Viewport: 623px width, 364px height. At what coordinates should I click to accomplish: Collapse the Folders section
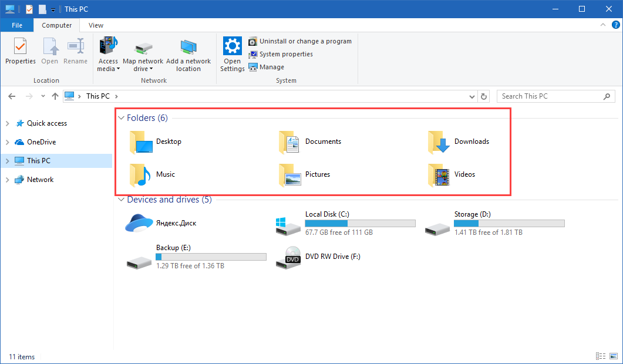coord(122,117)
